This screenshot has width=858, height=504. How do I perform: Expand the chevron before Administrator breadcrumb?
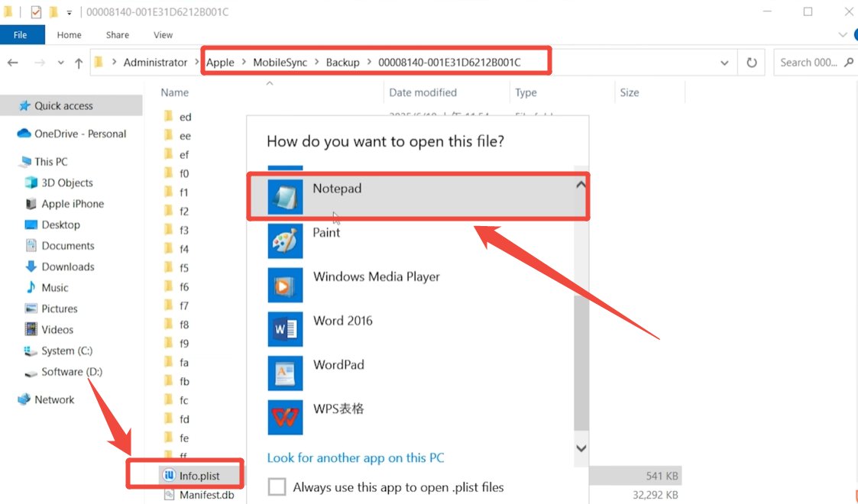115,63
